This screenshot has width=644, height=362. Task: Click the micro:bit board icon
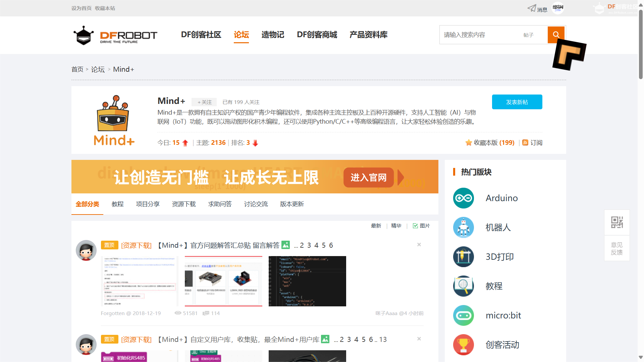click(464, 315)
